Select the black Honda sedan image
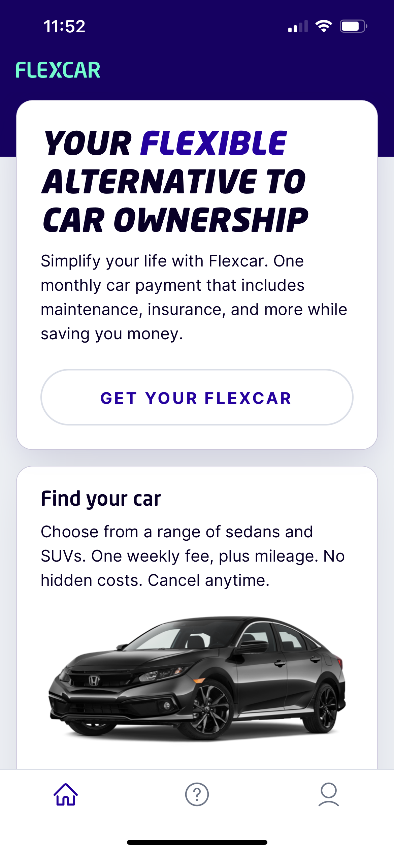 click(x=197, y=677)
